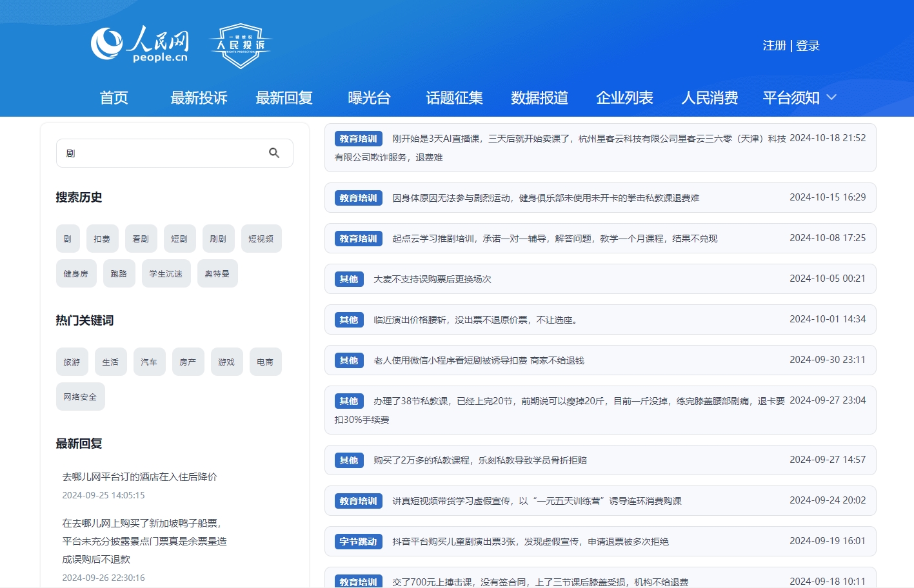Image resolution: width=914 pixels, height=588 pixels.
Task: Click the magnifier search icon
Action: coord(274,153)
